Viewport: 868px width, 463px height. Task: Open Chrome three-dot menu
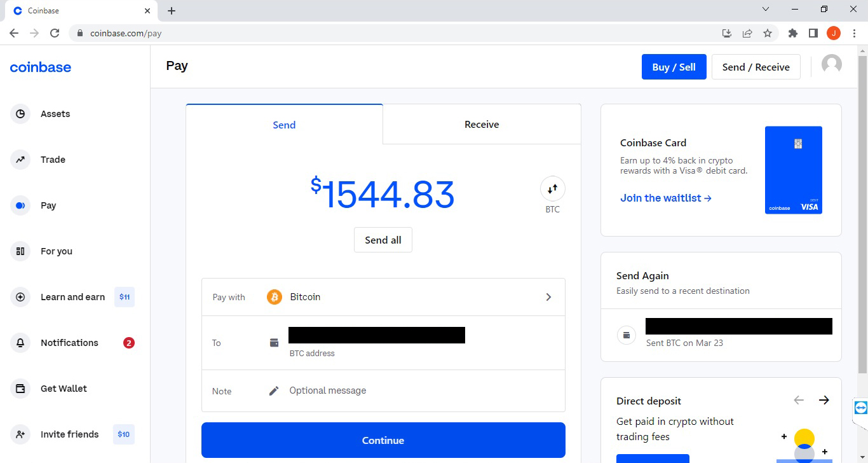(x=854, y=33)
